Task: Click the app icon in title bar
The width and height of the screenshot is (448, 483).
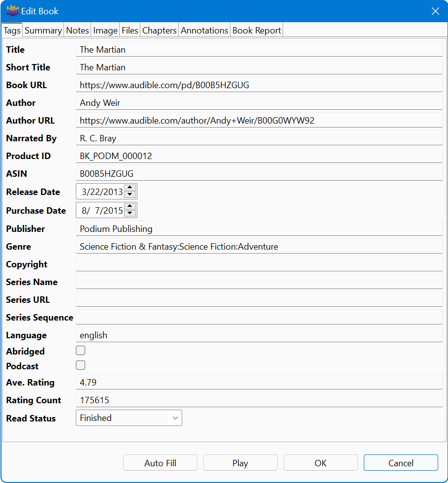Action: pos(12,11)
